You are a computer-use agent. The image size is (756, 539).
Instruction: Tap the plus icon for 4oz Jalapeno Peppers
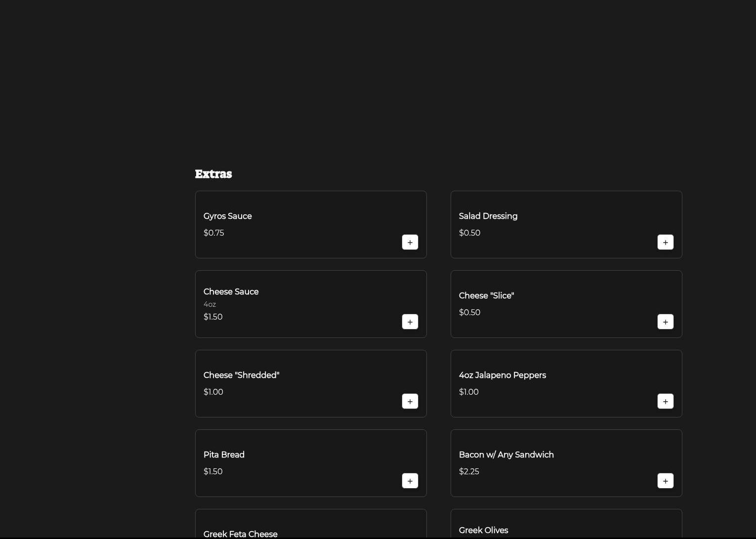coord(665,401)
